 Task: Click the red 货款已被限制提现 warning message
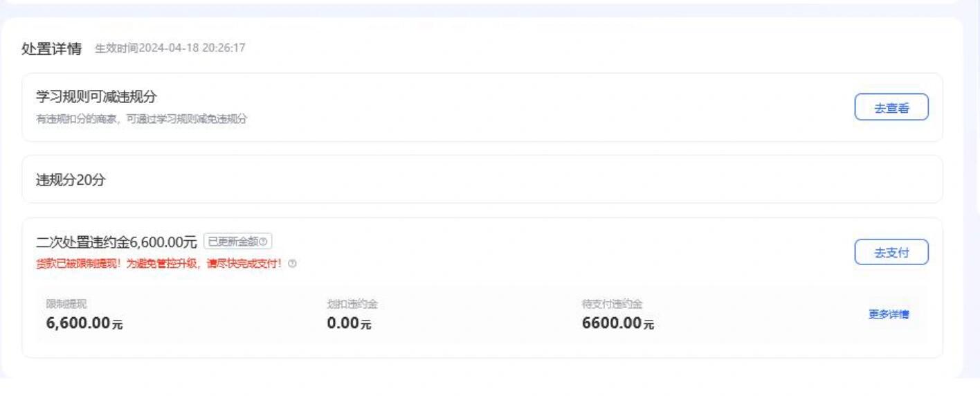(x=160, y=264)
